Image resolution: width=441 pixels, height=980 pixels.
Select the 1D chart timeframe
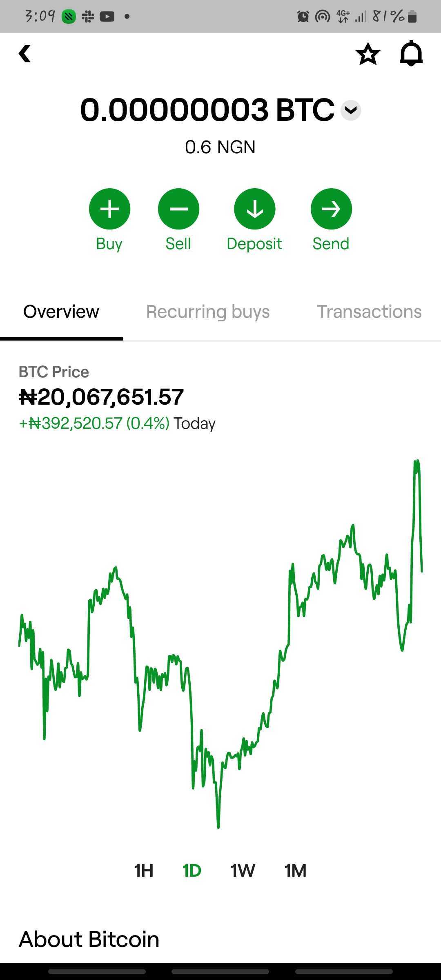(192, 871)
